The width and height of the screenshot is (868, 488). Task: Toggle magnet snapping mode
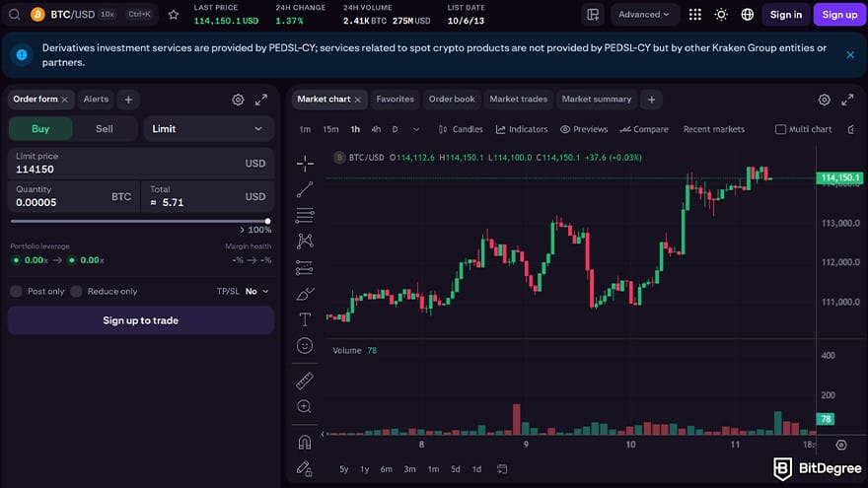(x=305, y=442)
